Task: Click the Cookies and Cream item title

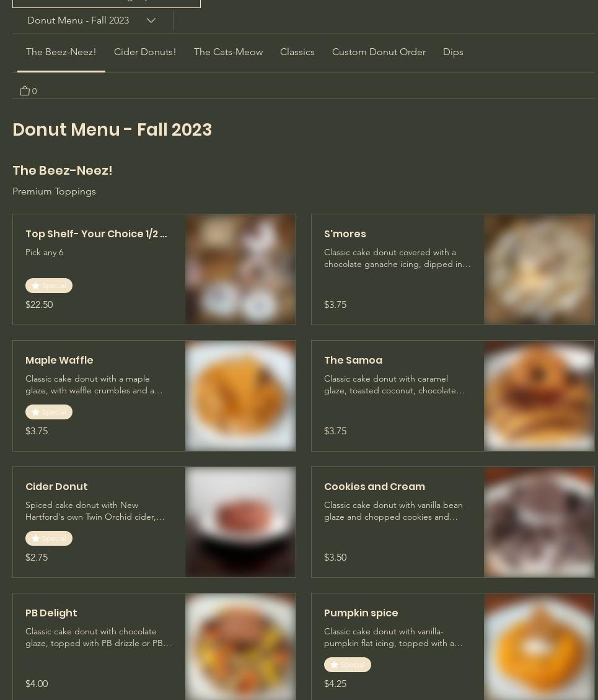Action: click(375, 487)
